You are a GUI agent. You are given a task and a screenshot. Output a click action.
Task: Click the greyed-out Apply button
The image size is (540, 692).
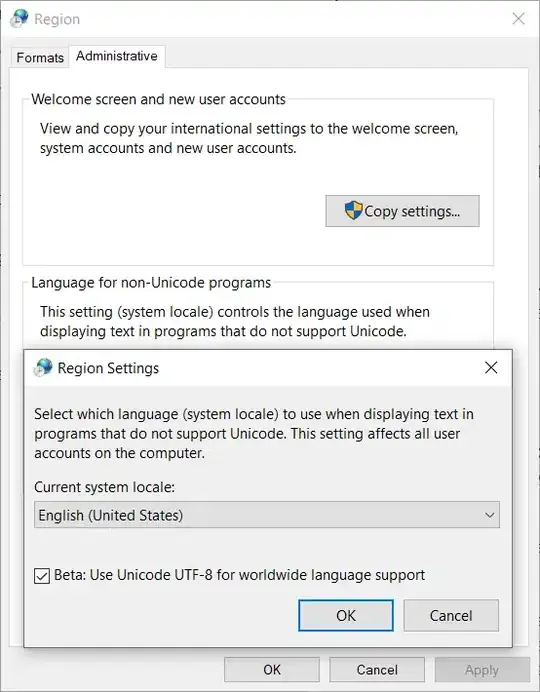pyautogui.click(x=482, y=669)
